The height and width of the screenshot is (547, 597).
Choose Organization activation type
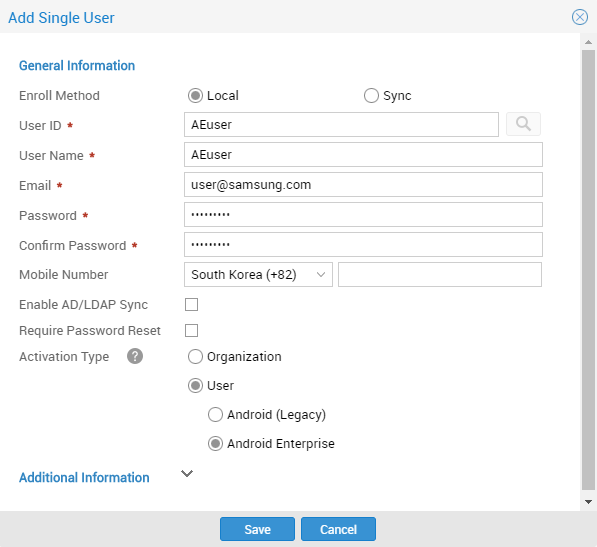click(195, 357)
